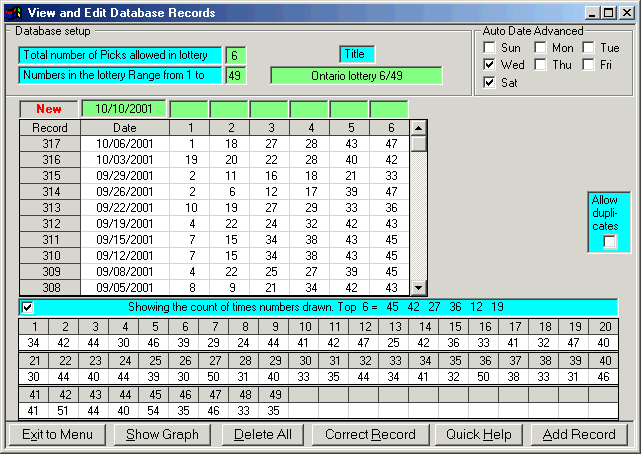The image size is (641, 454).
Task: Click the Date column header
Action: pyautogui.click(x=125, y=128)
